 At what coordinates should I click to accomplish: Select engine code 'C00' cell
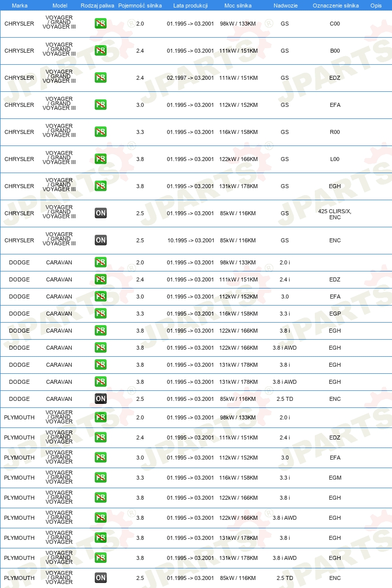pos(335,24)
